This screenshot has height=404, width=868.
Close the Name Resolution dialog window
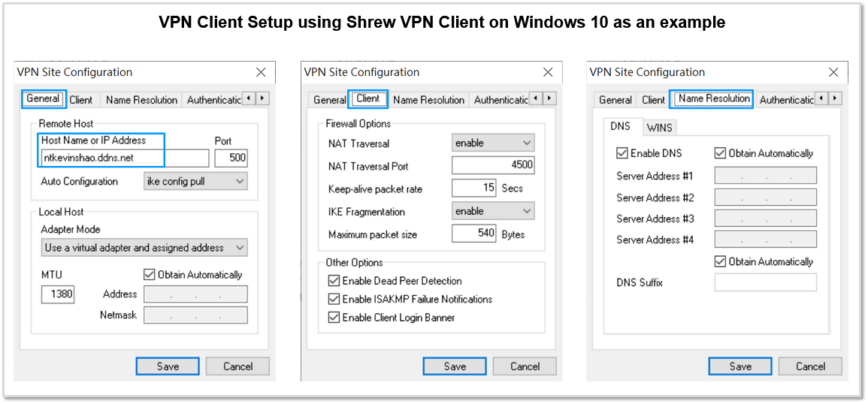(x=833, y=73)
